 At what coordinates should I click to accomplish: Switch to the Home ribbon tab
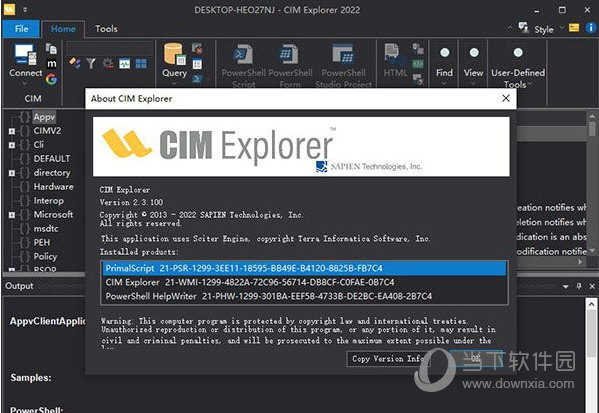[x=63, y=29]
